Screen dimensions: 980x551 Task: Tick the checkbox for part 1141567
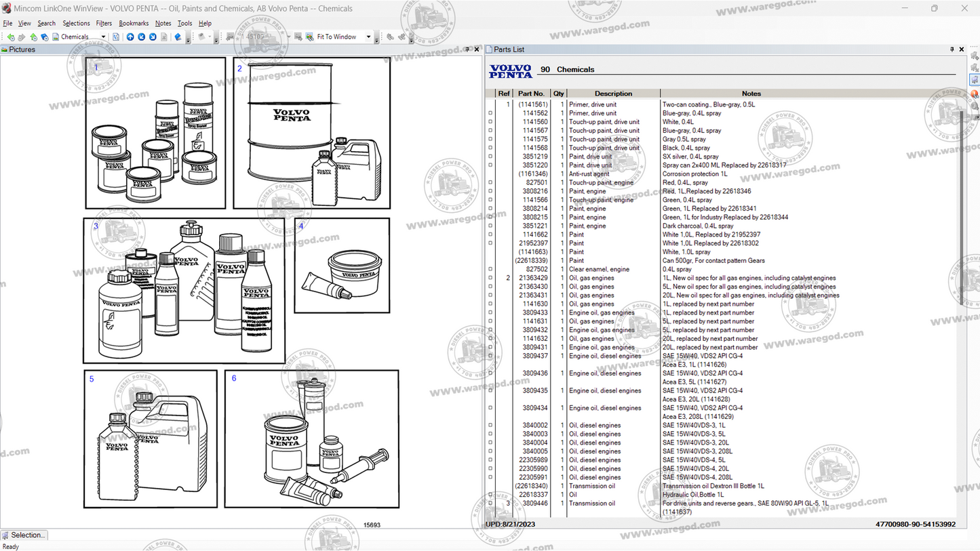coord(490,131)
